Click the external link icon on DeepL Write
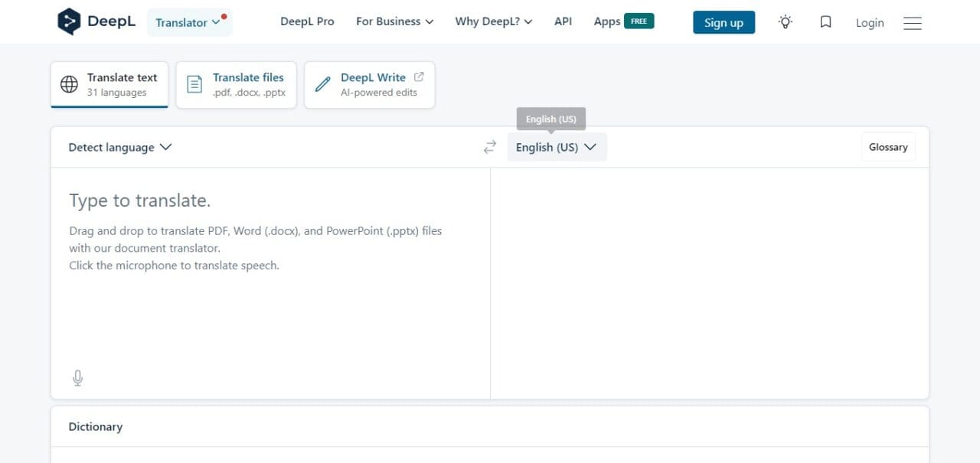The image size is (980, 463). pyautogui.click(x=419, y=77)
